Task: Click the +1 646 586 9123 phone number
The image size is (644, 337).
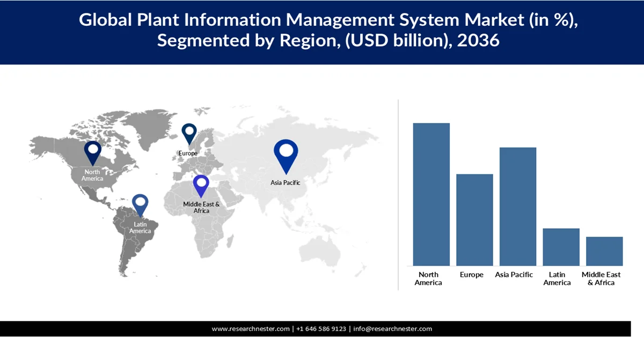Action: point(321,329)
